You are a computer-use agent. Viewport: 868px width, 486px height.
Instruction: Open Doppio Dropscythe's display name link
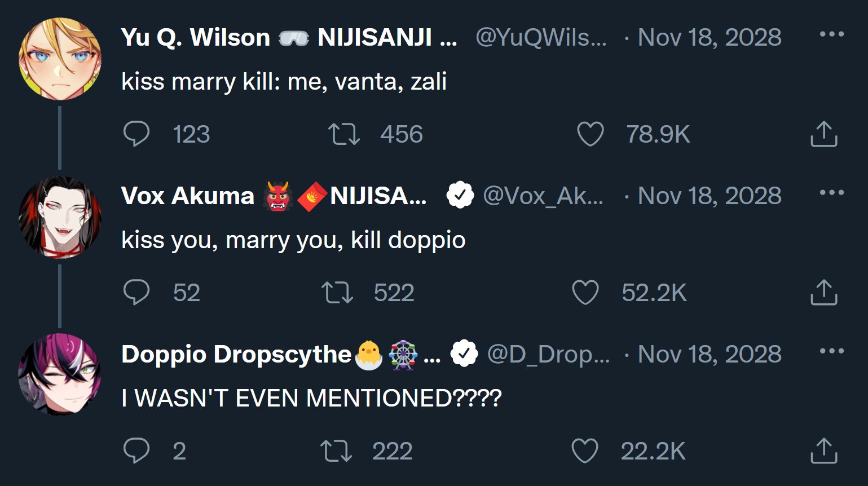point(236,355)
